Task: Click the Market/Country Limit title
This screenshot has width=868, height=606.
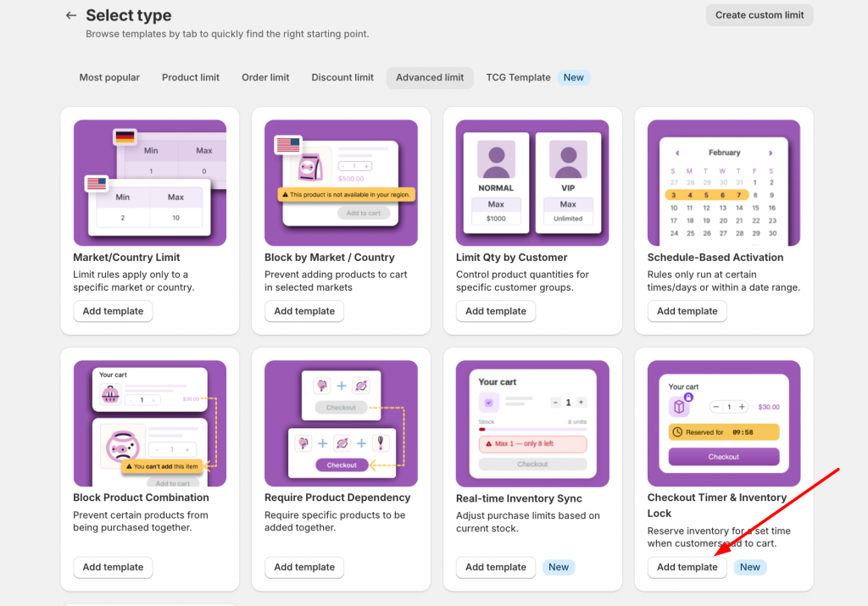Action: click(126, 258)
